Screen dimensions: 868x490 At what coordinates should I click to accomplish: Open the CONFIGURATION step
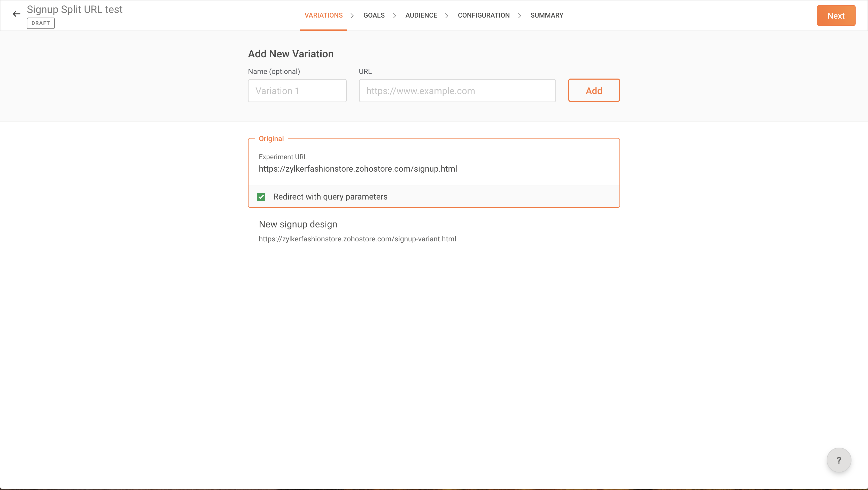click(483, 16)
